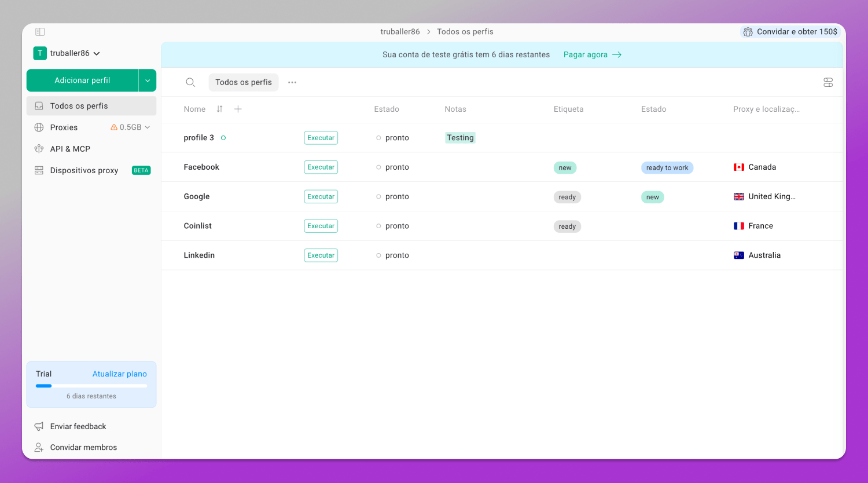Click the proxy warning triangle icon
Screen dimensions: 868x483
tap(114, 127)
